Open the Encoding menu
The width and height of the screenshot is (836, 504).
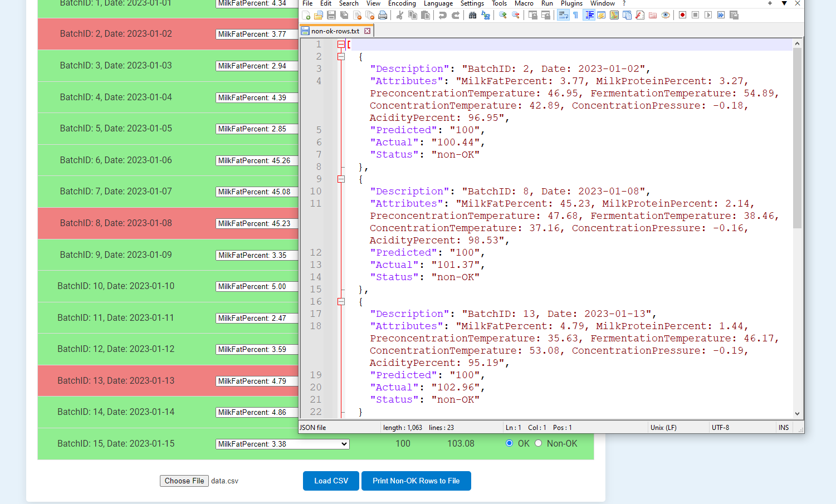click(402, 3)
